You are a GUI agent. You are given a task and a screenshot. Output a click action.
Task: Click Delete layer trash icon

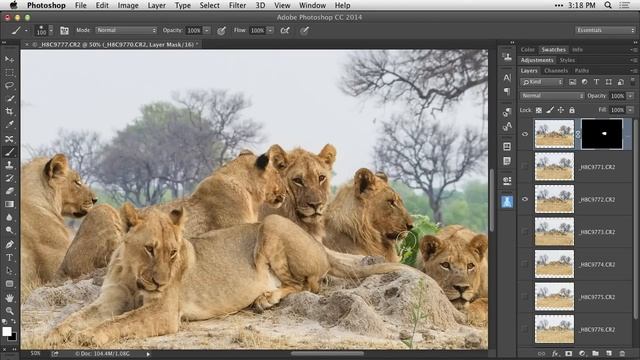(622, 353)
